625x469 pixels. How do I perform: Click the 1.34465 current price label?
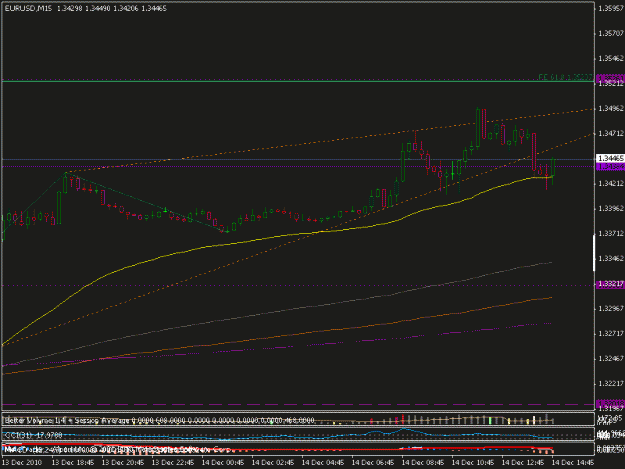click(610, 159)
